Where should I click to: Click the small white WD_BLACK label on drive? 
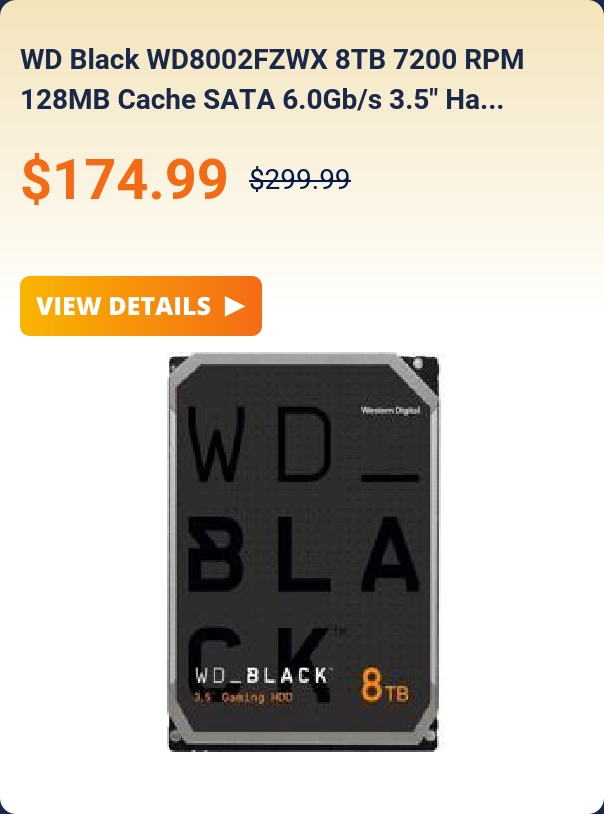(262, 675)
